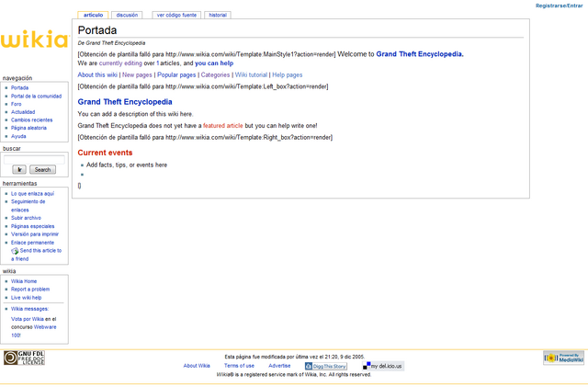The image size is (588, 387).
Task: Switch to the artículo tab
Action: point(93,15)
